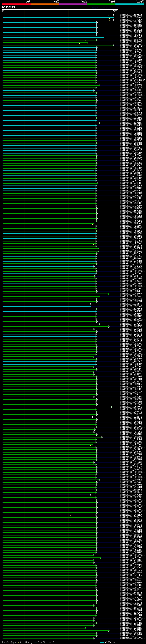The image size is (146, 644).
Task: Click hit label UniRef100_A5FYP2
Action: pos(131,72)
